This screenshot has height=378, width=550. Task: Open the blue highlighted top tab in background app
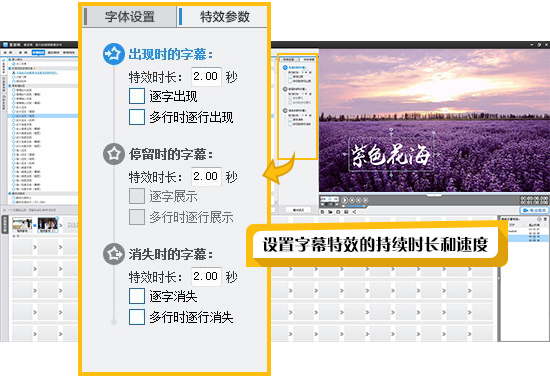click(x=38, y=53)
